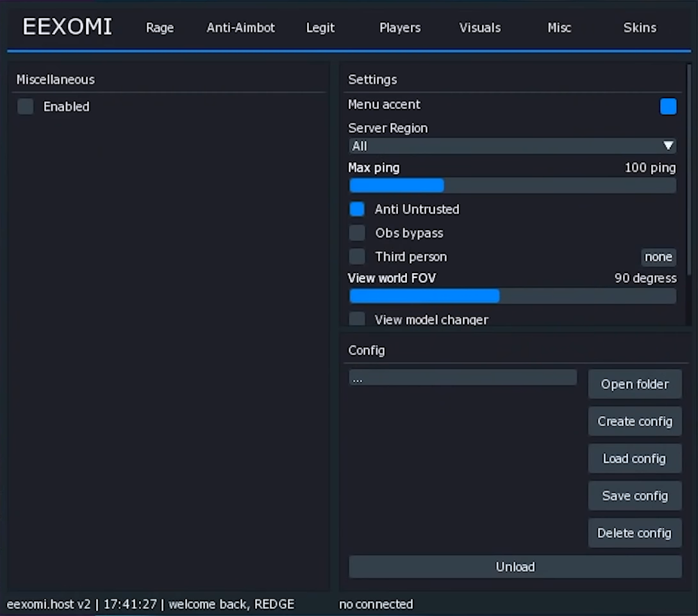Screen dimensions: 698x616
Task: Switch to the Anti-Aimbot tab
Action: pos(240,28)
